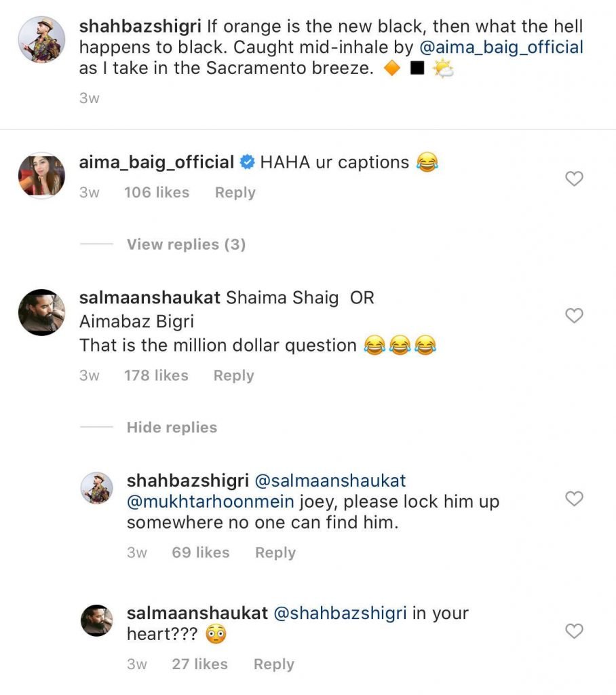Screen dimensions: 616x695
Task: Reply to the "million dollar question" comment
Action: click(x=233, y=376)
